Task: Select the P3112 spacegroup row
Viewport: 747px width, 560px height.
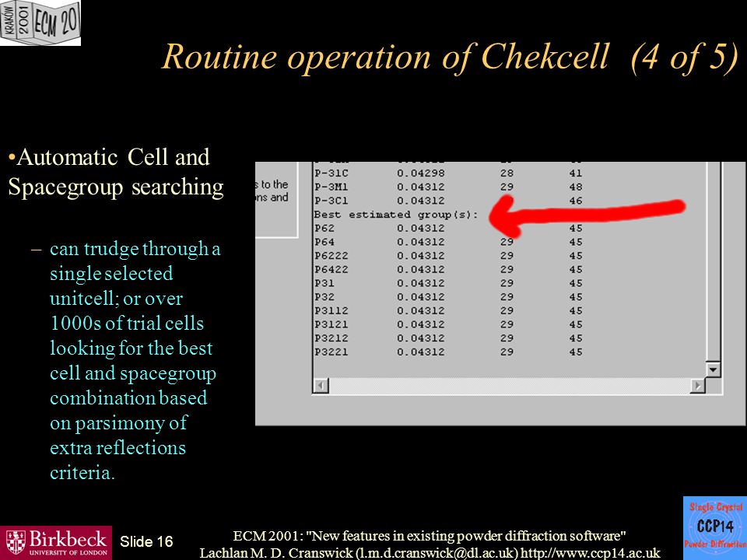Action: 448,311
